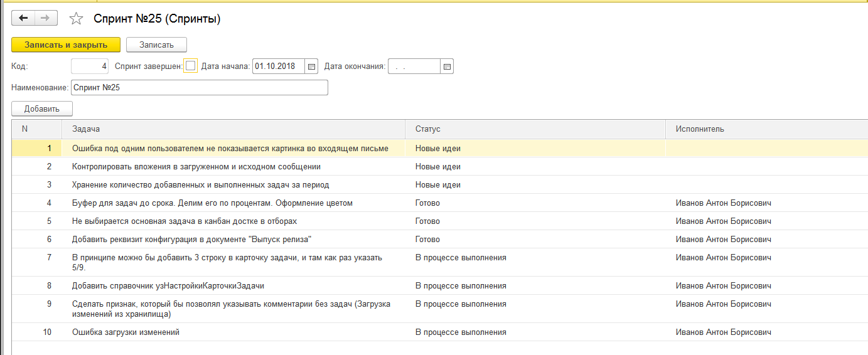Click executor Иванов Антон Борисович in row 7
This screenshot has width=868, height=355.
coord(724,258)
